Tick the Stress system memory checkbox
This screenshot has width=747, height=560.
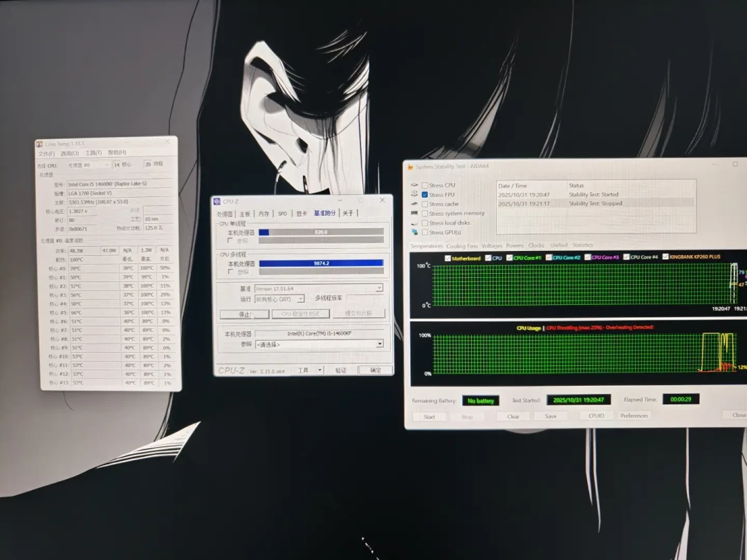(425, 214)
